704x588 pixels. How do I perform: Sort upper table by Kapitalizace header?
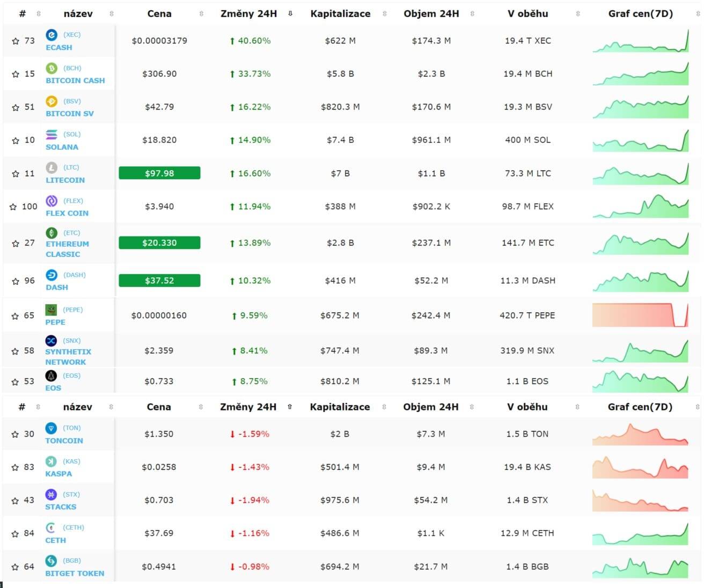(x=340, y=14)
